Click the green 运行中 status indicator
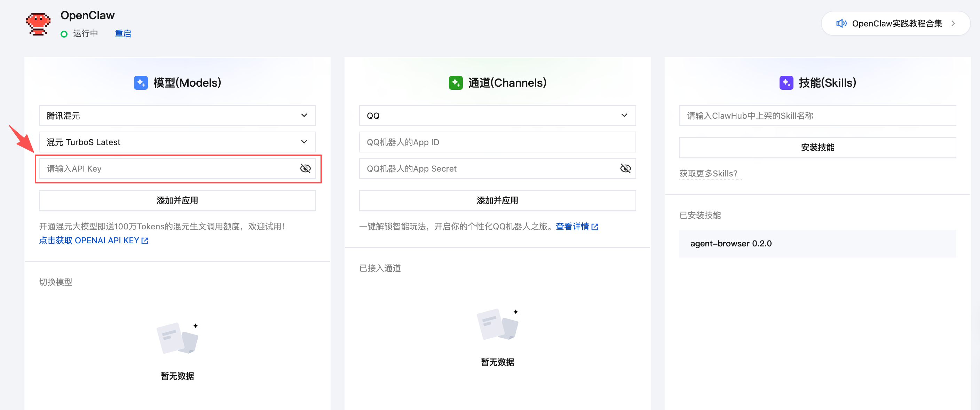This screenshot has height=410, width=980. click(64, 33)
